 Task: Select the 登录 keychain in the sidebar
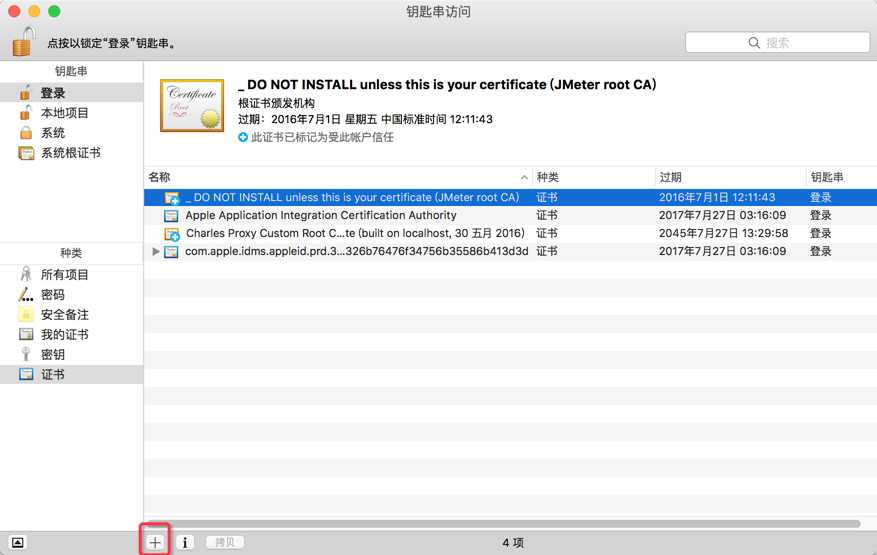[72, 93]
